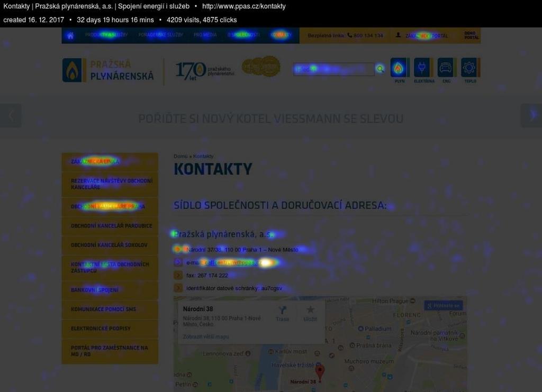Open Bankovní spojení in sidebar
The image size is (542, 392).
coord(110,290)
